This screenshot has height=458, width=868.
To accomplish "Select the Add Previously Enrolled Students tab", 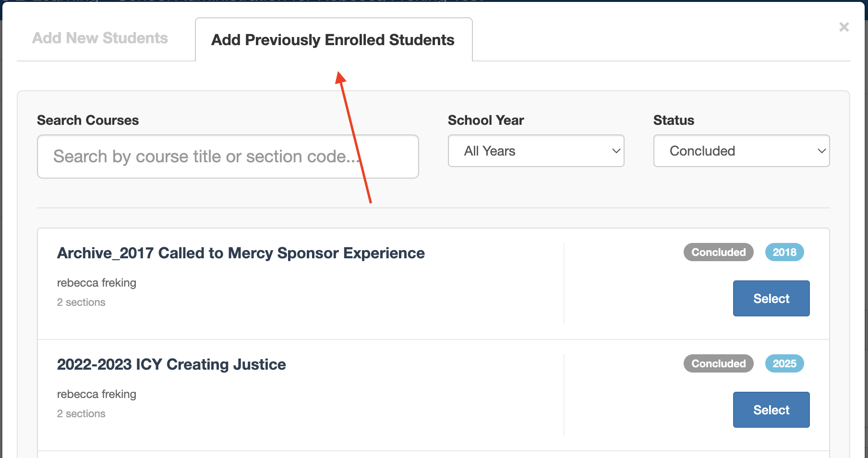I will pyautogui.click(x=333, y=40).
